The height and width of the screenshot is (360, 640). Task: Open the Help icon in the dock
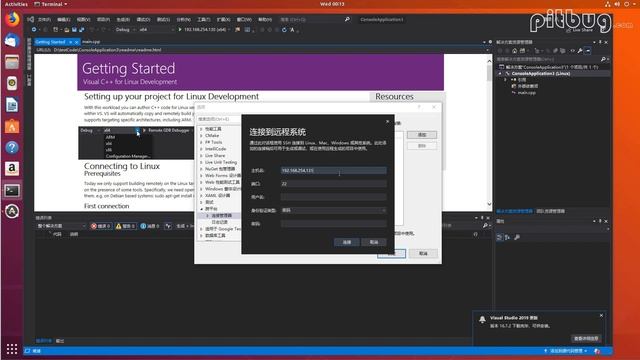click(x=12, y=147)
